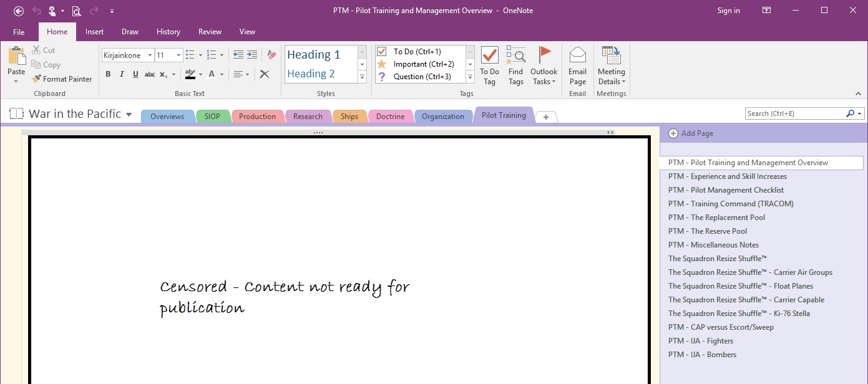The height and width of the screenshot is (384, 868).
Task: Clear all formatting with eraser icon
Action: pyautogui.click(x=271, y=55)
